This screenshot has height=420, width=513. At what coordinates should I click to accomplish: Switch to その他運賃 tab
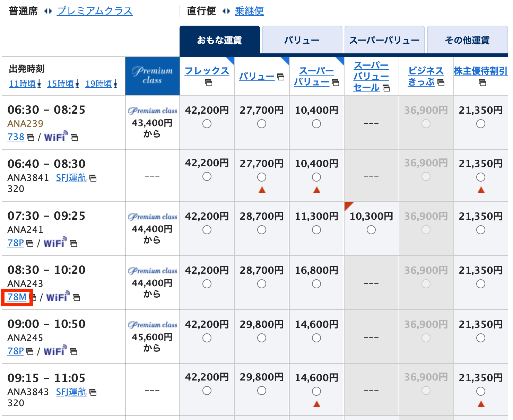click(x=467, y=40)
